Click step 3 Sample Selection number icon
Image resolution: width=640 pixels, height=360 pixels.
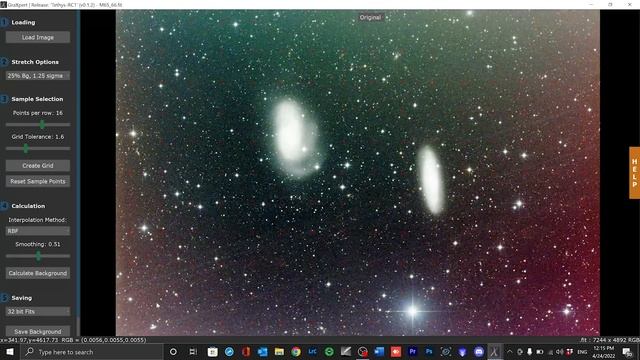[4, 99]
